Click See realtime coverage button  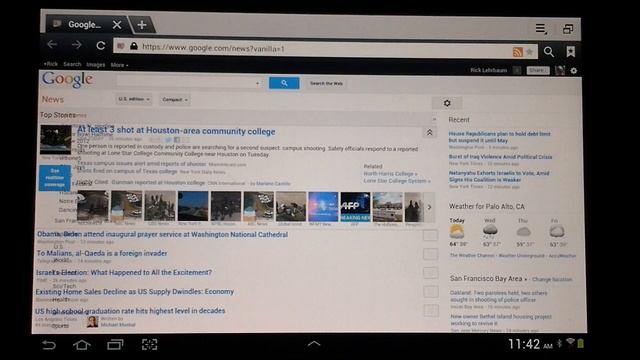[55, 178]
